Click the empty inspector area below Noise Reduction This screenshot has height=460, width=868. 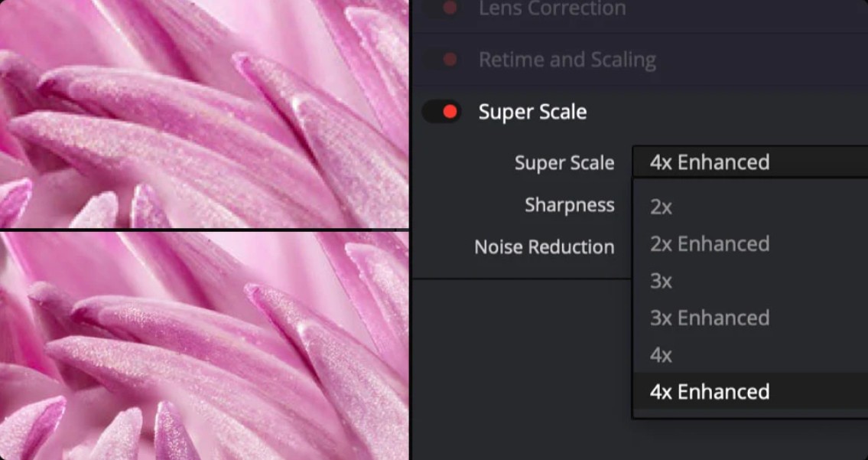point(520,360)
